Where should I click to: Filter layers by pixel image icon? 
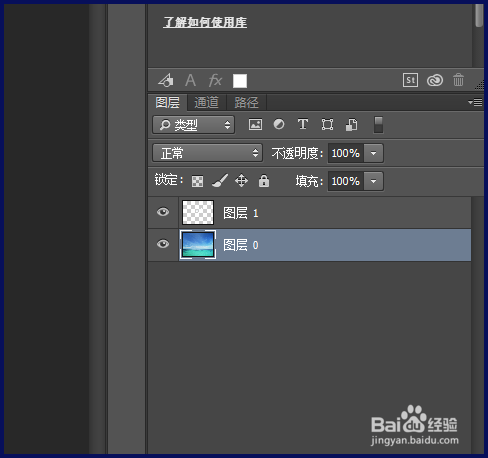[x=255, y=125]
